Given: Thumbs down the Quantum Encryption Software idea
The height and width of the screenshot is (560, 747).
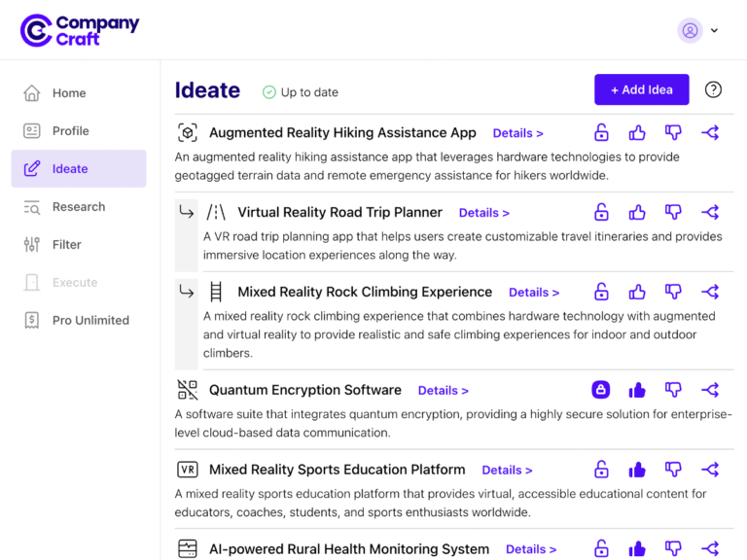Looking at the screenshot, I should (673, 390).
